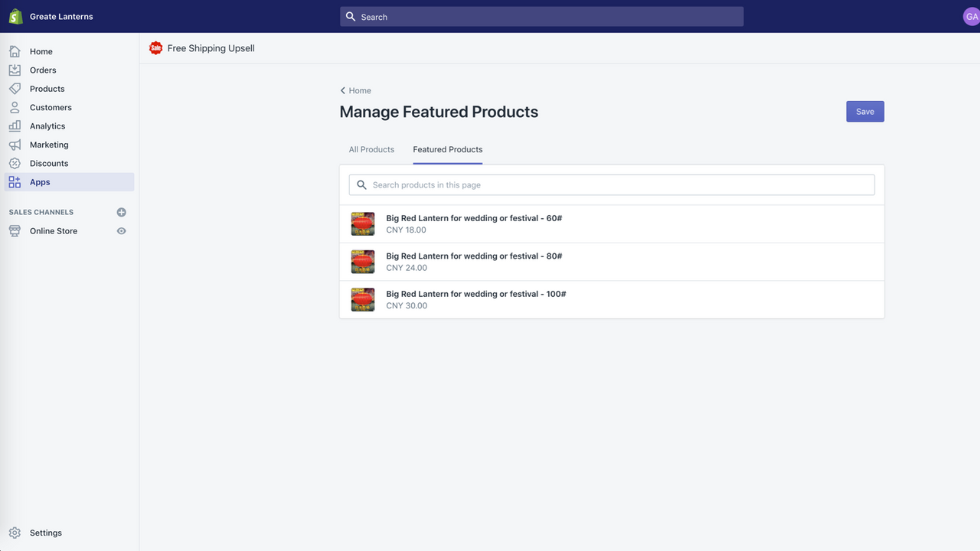
Task: Click the CNY 24.00 price
Action: click(407, 268)
